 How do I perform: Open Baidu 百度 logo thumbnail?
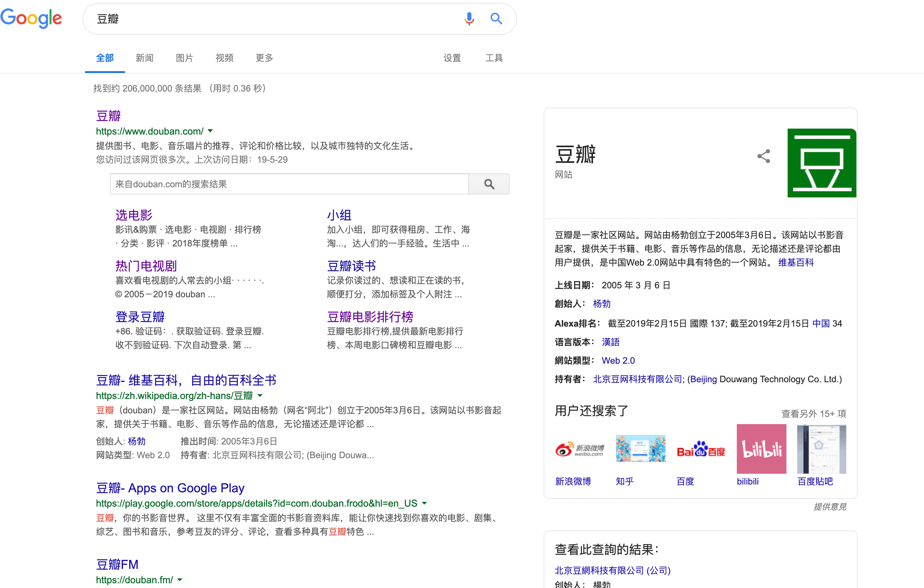click(x=701, y=449)
